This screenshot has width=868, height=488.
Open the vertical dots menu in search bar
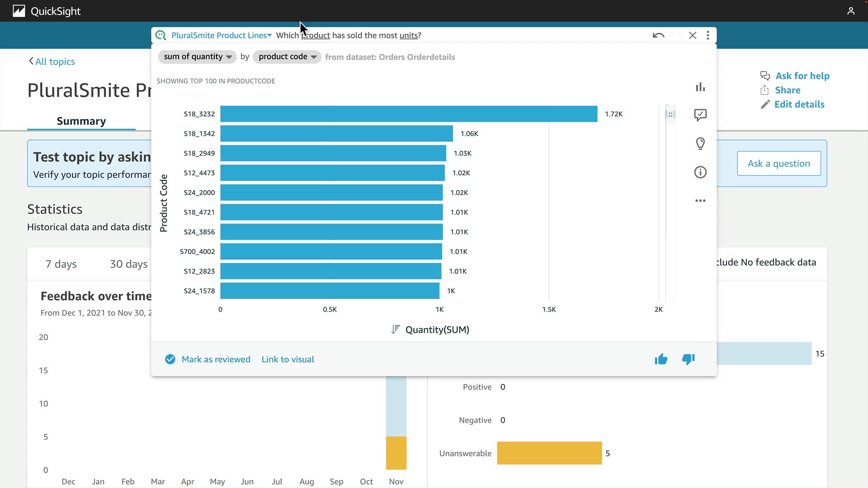click(x=708, y=35)
